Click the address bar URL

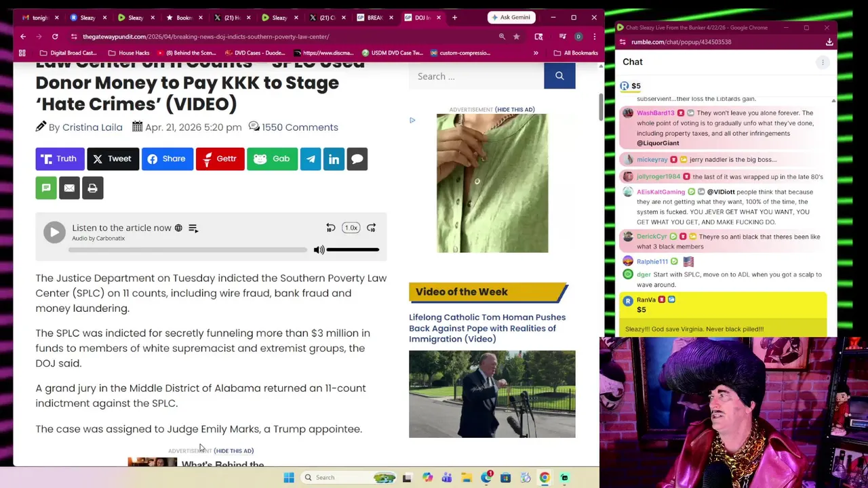click(206, 37)
